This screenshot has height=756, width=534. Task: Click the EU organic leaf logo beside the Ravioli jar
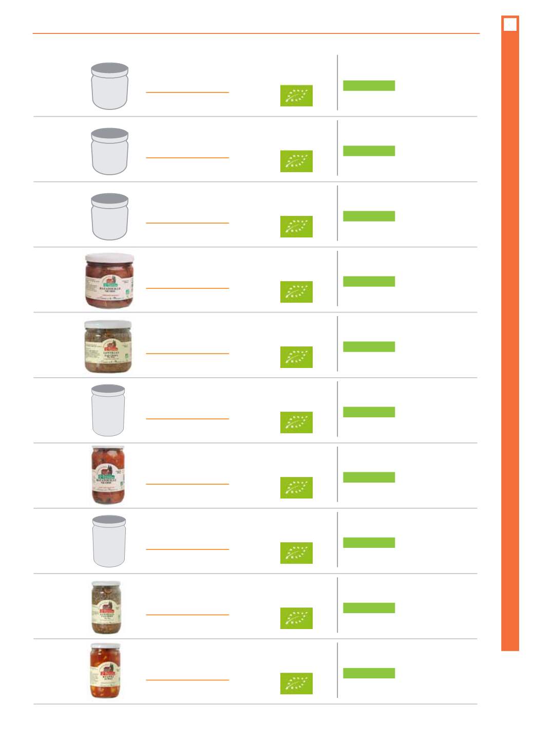[x=296, y=684]
